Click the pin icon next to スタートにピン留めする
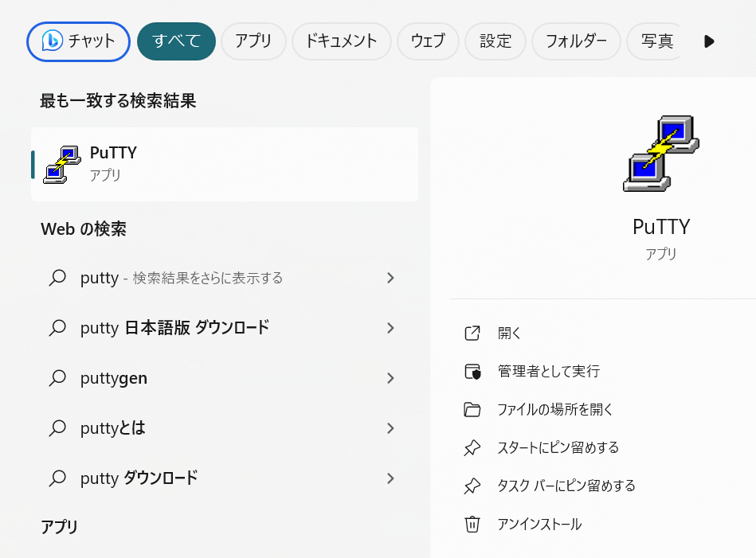756x558 pixels. click(x=472, y=447)
